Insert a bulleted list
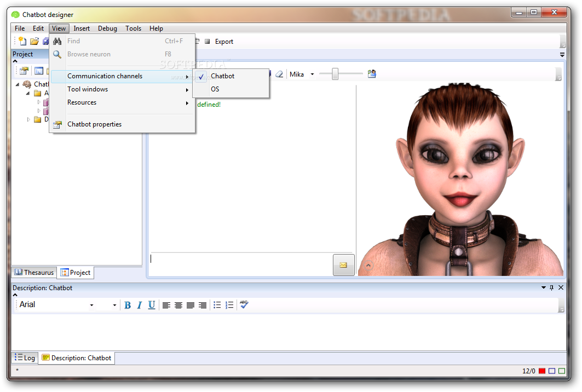This screenshot has height=392, width=582. point(217,305)
